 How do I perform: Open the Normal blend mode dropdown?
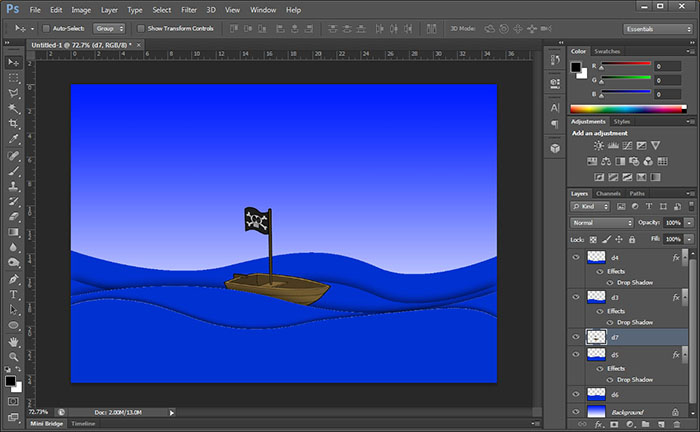(x=601, y=222)
